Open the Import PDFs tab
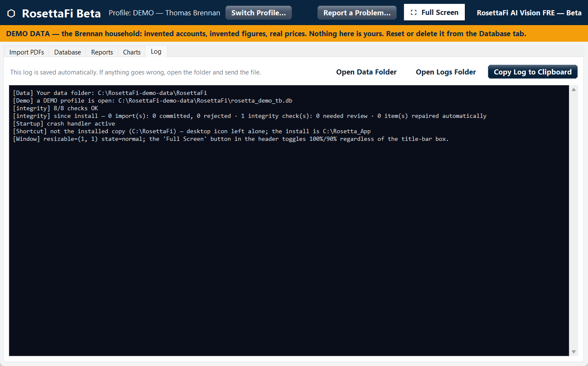 (26, 52)
